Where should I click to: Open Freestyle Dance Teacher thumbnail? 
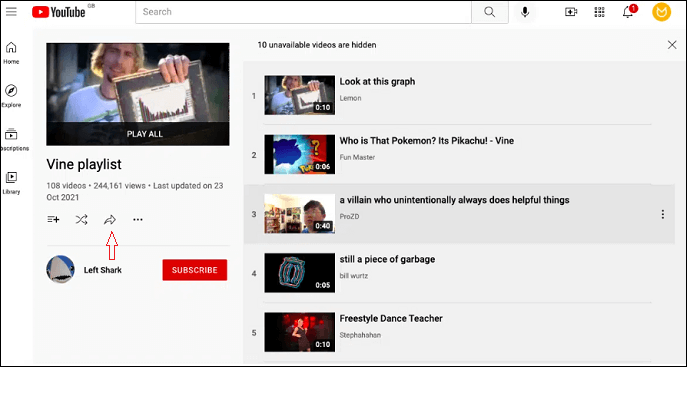[x=300, y=332]
